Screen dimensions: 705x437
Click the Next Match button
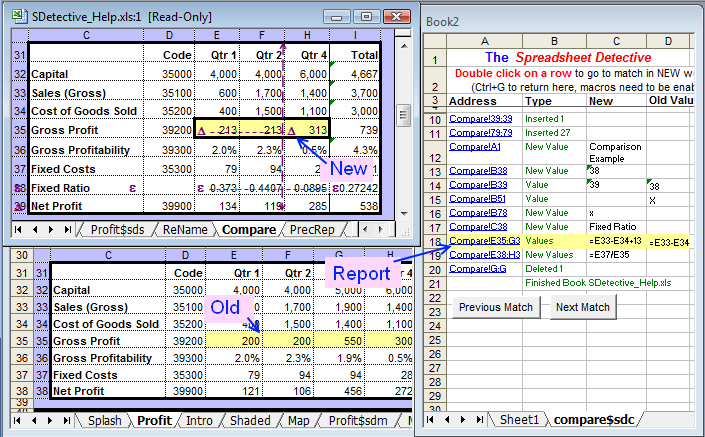[583, 307]
